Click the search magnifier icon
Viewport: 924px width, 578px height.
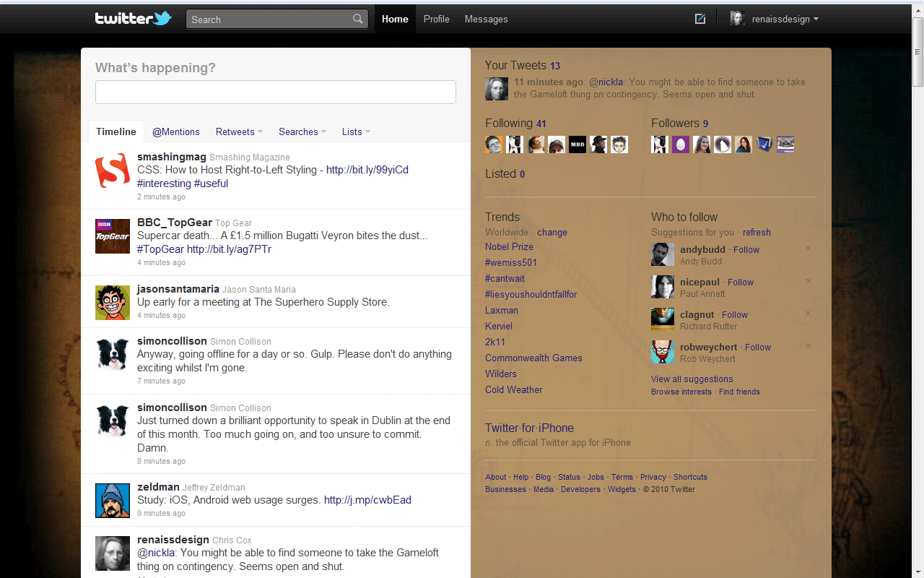point(358,20)
